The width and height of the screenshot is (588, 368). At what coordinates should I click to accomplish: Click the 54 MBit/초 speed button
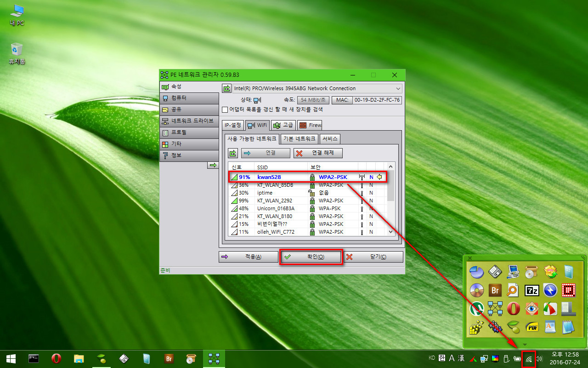pos(313,100)
